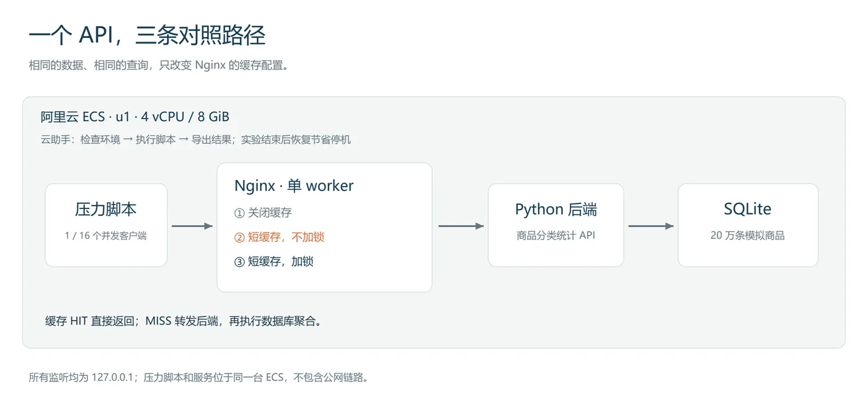Select the text "1 / 16 个并发客户端"
The width and height of the screenshot is (868, 407).
[106, 236]
